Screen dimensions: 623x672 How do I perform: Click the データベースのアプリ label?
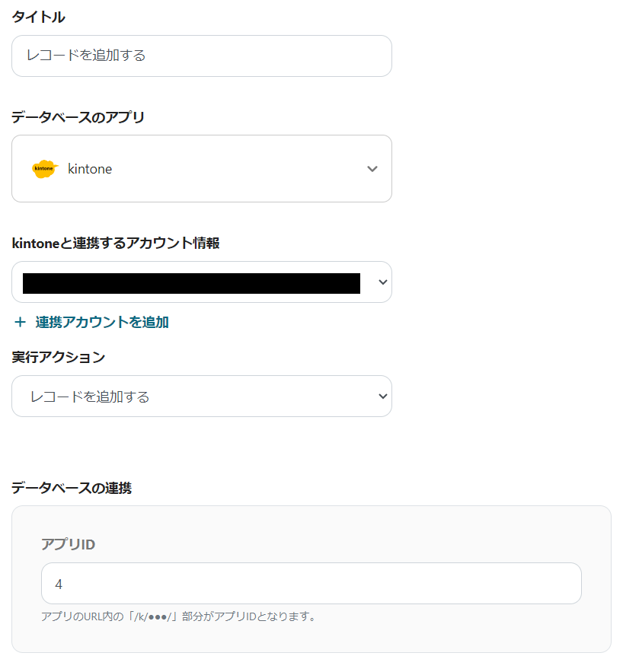78,116
